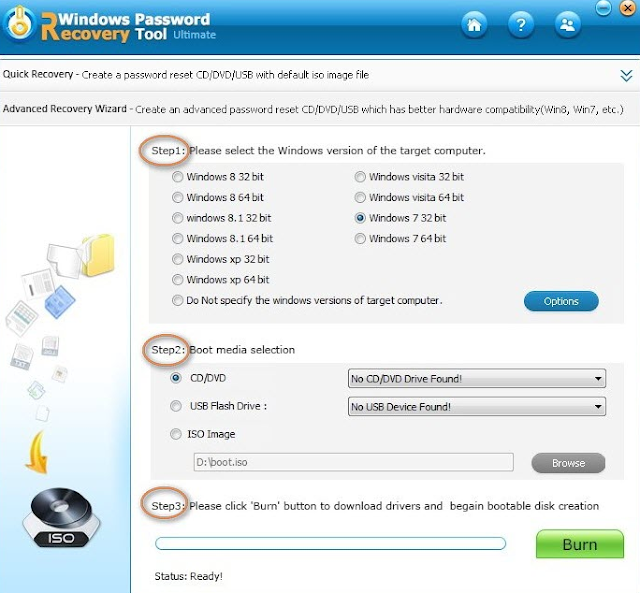The height and width of the screenshot is (593, 640).
Task: Choose Windows 8.1 64 bit option
Action: pyautogui.click(x=177, y=238)
